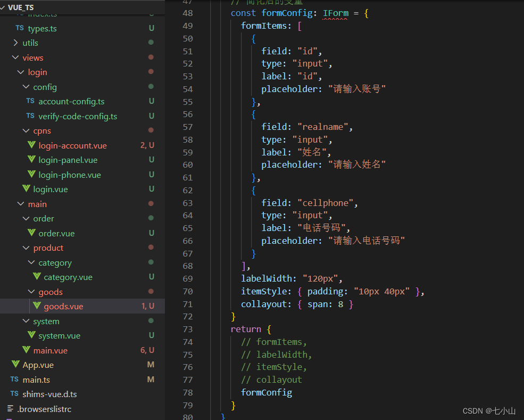Select system.vue in the file tree

[59, 335]
